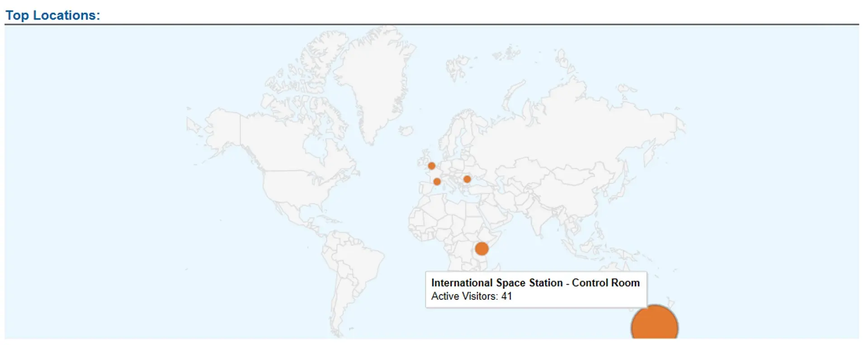
Task: Click the orange marker over southern France
Action: (437, 182)
